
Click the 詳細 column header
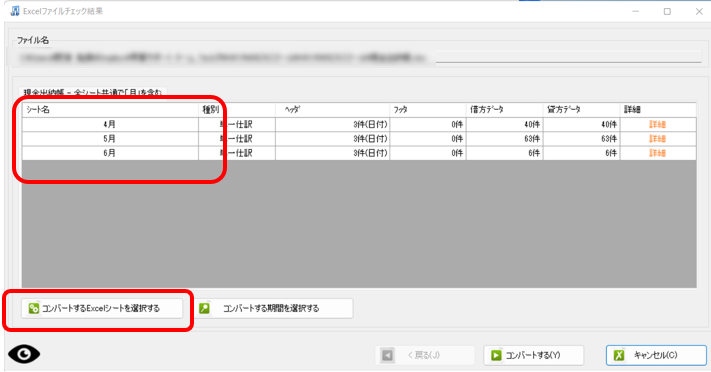tap(658, 110)
